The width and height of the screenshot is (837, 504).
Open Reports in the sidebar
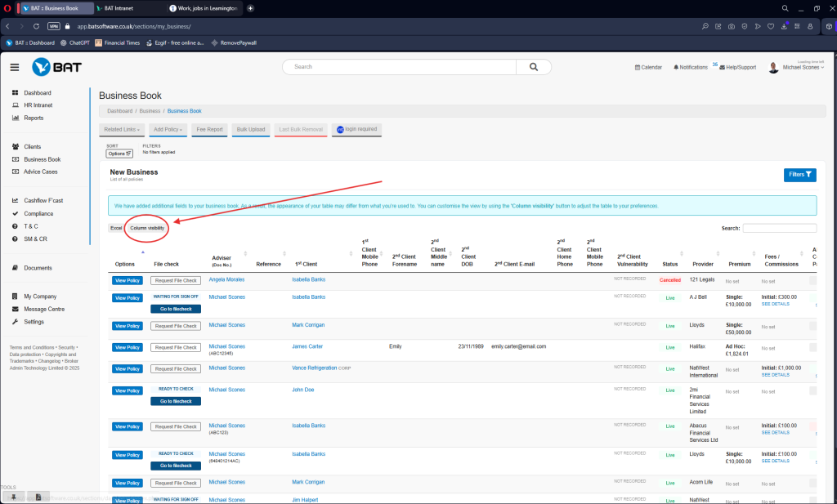[34, 118]
